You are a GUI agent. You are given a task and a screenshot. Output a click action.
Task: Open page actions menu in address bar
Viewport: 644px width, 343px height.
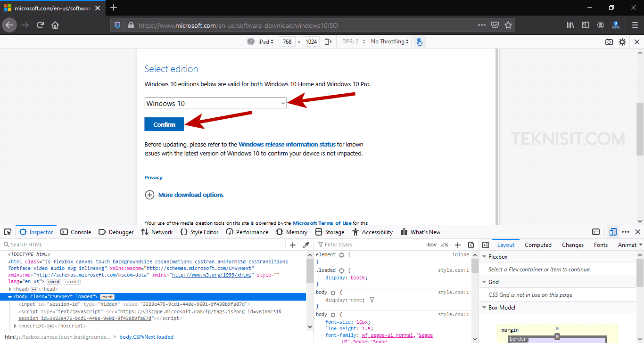tap(481, 25)
